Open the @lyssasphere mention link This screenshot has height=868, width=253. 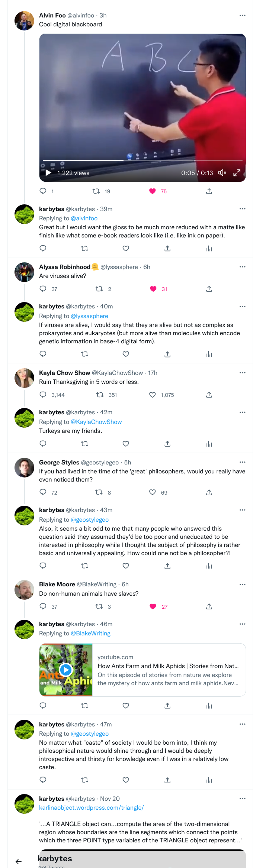coord(89,316)
